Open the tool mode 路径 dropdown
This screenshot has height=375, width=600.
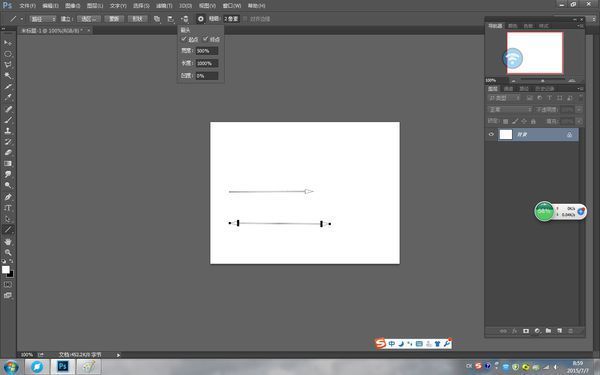(43, 19)
